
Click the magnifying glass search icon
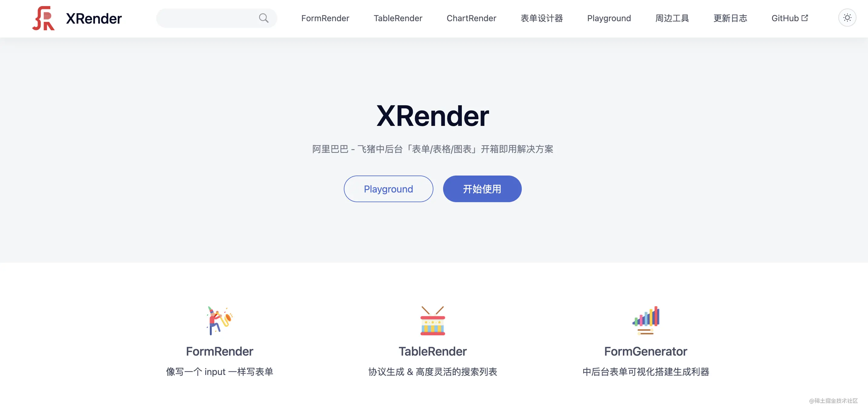[x=264, y=18]
